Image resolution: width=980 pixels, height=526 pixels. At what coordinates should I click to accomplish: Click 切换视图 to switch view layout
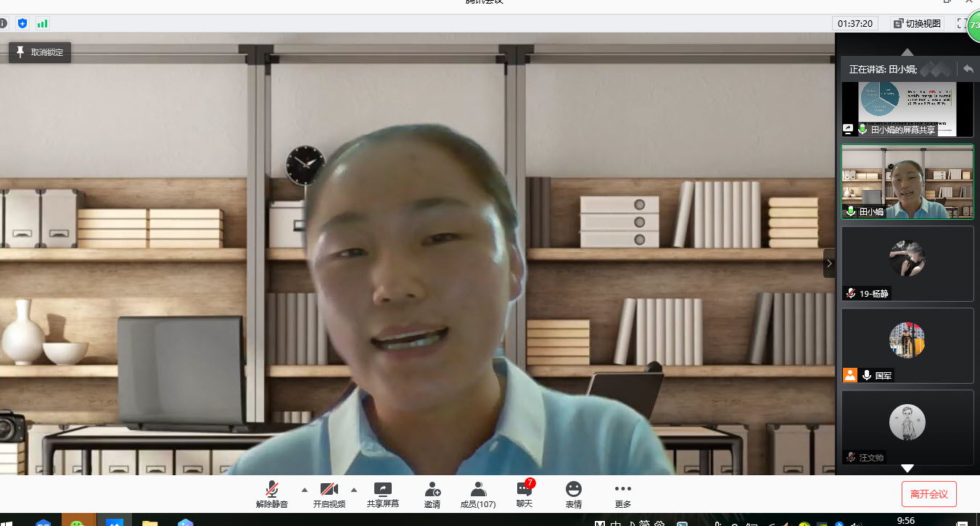pyautogui.click(x=917, y=23)
